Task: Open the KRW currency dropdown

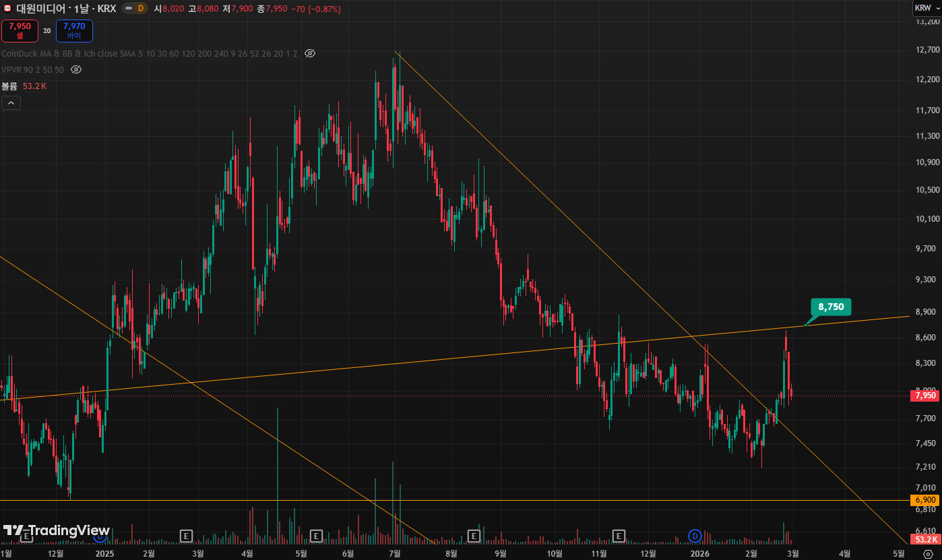Action: (x=927, y=8)
